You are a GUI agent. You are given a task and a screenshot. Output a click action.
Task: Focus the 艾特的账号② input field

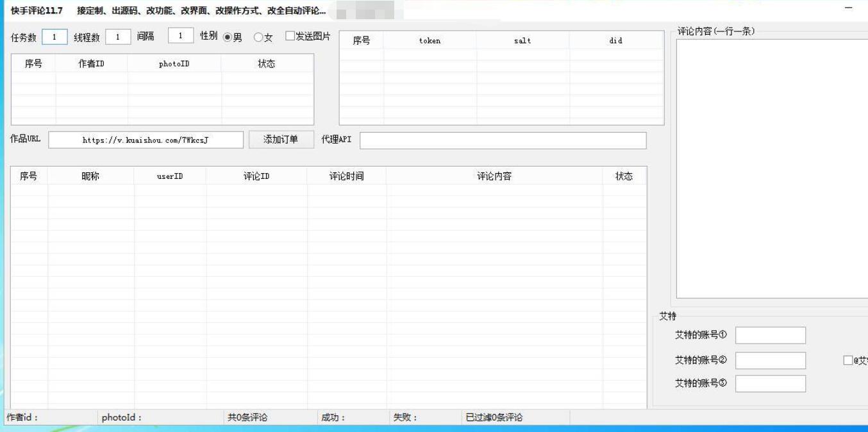[x=770, y=360]
